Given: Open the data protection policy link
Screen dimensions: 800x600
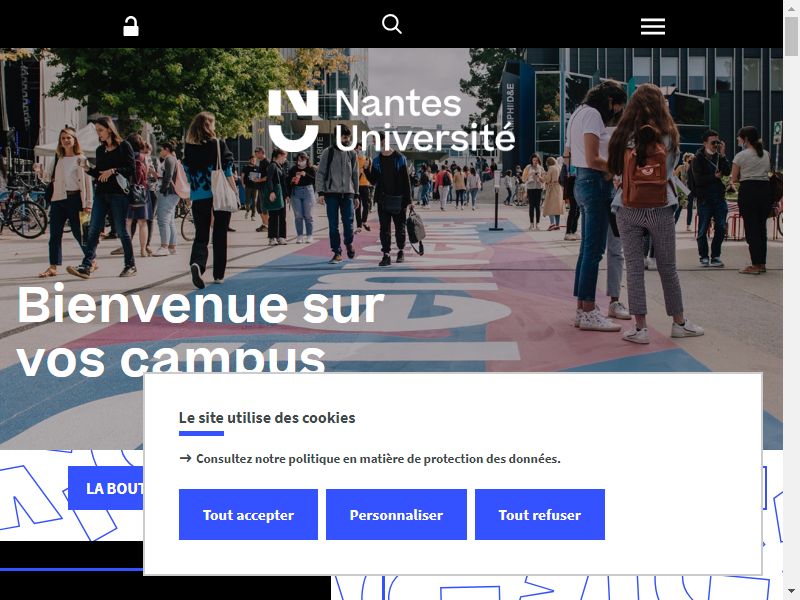Looking at the screenshot, I should pyautogui.click(x=378, y=459).
